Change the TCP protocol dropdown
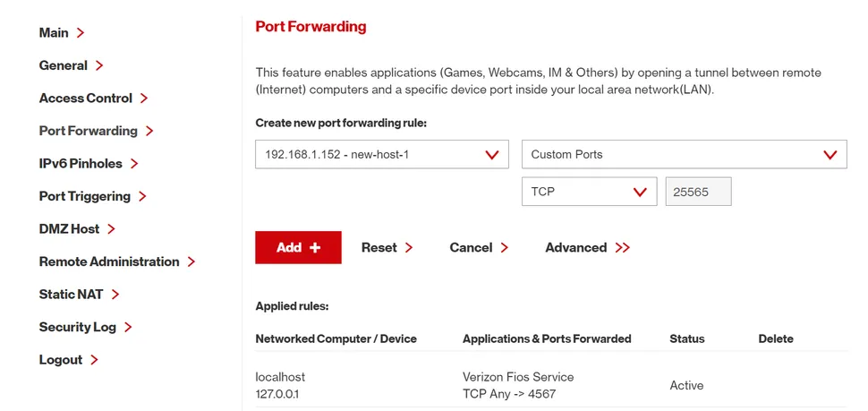This screenshot has height=411, width=868. tap(588, 192)
